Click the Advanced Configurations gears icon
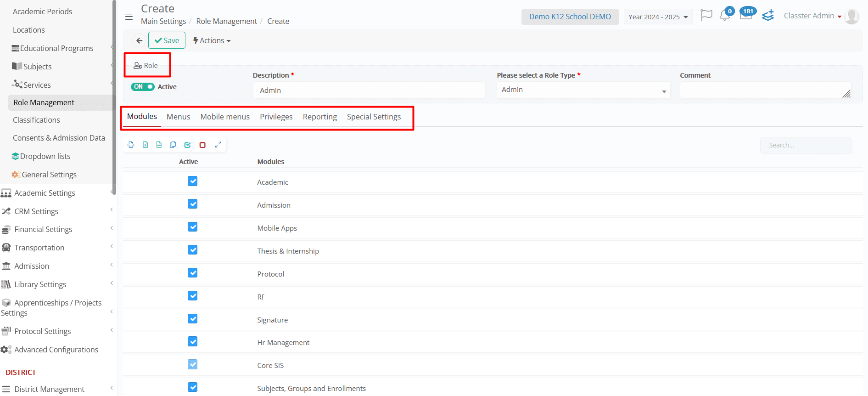Image resolution: width=868 pixels, height=396 pixels. click(6, 350)
